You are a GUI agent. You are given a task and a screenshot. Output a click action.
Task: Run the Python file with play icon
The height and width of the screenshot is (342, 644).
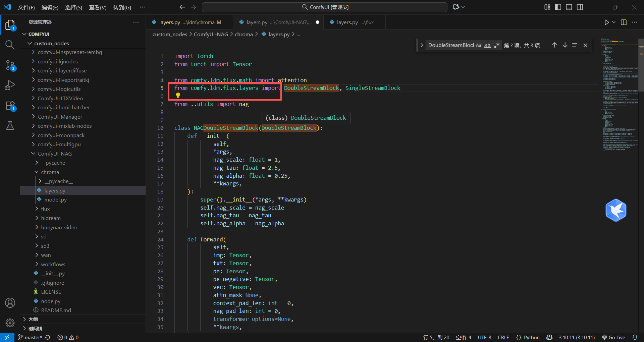(x=606, y=22)
